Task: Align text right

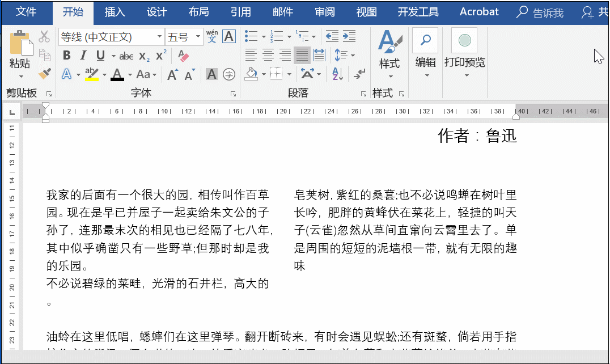Action: click(x=285, y=55)
